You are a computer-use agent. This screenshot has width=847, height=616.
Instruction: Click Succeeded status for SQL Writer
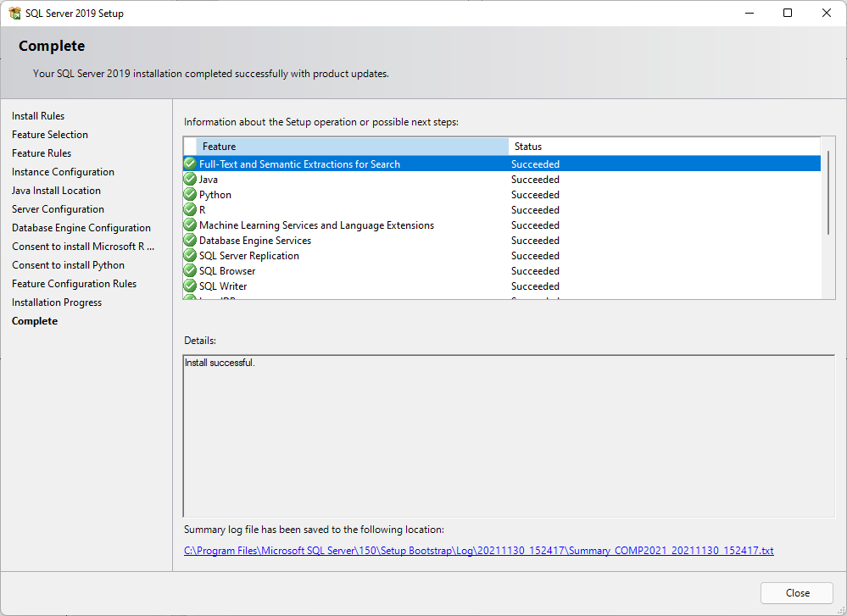[535, 286]
